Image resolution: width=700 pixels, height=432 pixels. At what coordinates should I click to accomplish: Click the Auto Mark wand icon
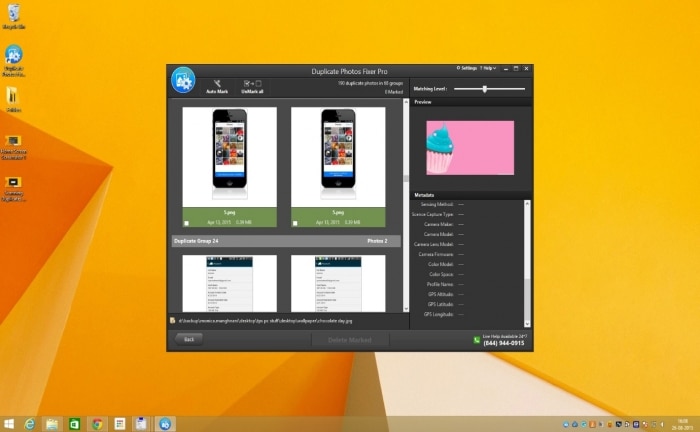coord(217,82)
